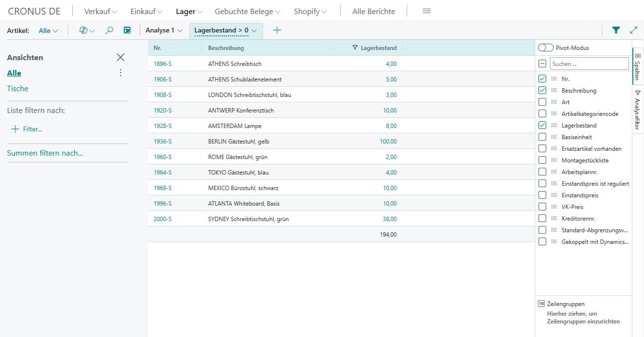Select the Tische view
644x337 pixels.
[17, 88]
